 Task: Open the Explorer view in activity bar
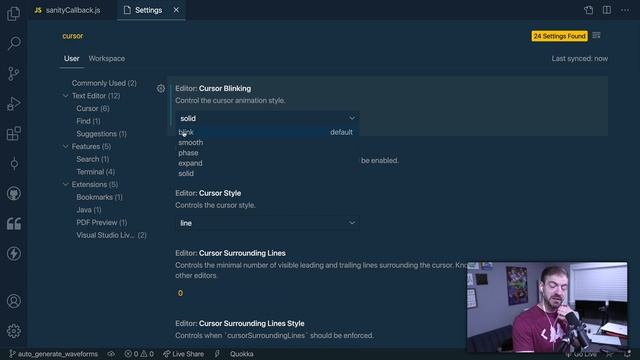(13, 13)
